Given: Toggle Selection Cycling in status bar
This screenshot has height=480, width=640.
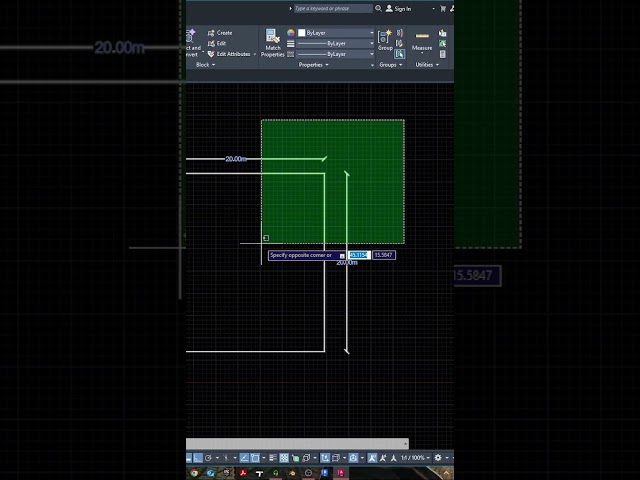Looking at the screenshot, I should pos(296,458).
